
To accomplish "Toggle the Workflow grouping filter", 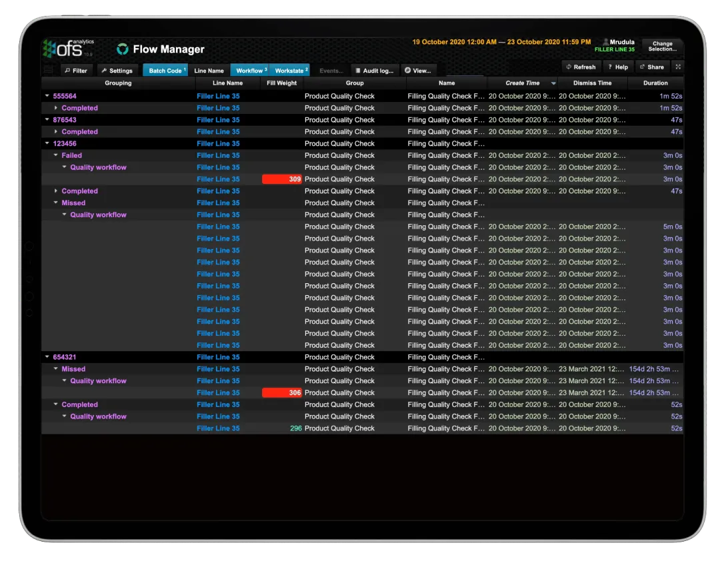I will point(250,70).
